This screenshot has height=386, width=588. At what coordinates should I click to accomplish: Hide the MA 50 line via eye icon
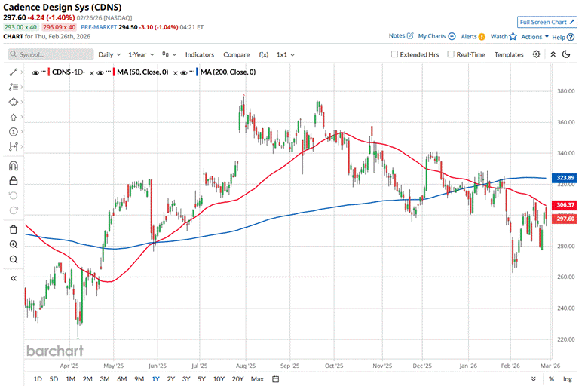pos(102,72)
